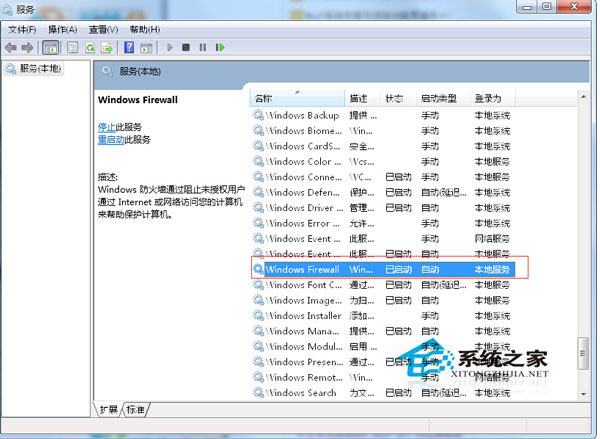The image size is (600, 439).
Task: Sort by the 描述 column header
Action: (x=363, y=98)
